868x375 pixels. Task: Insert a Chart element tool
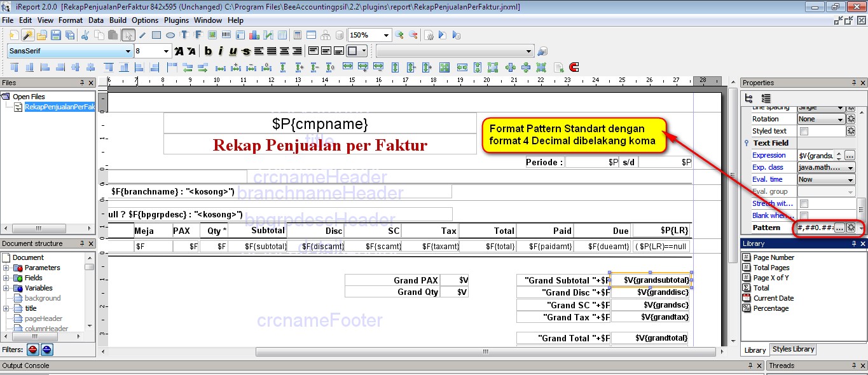[x=254, y=35]
